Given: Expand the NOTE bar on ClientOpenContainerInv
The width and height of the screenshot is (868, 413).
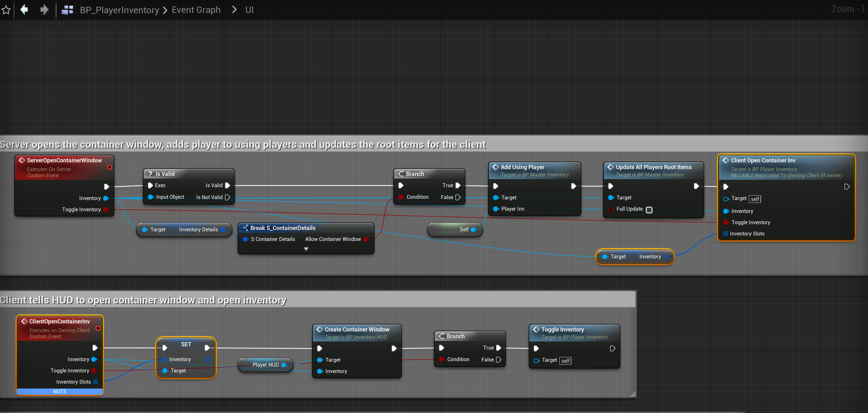Looking at the screenshot, I should tap(60, 391).
